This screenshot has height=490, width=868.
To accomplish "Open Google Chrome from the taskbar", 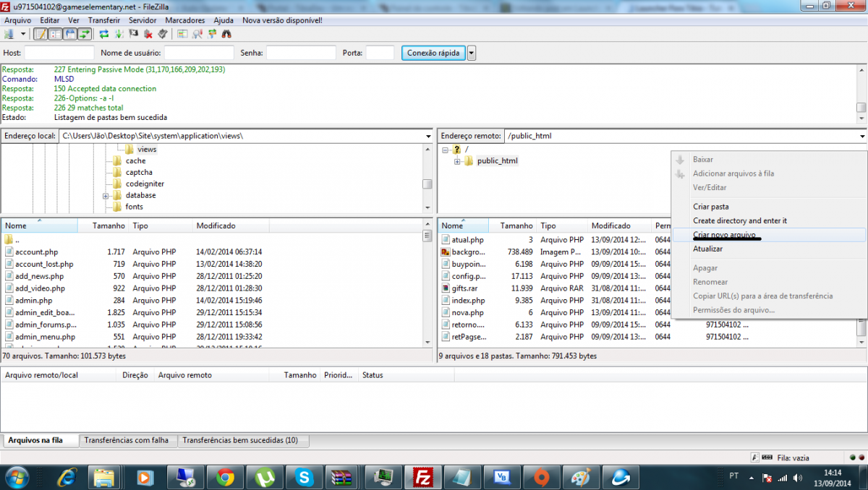I will coord(225,477).
